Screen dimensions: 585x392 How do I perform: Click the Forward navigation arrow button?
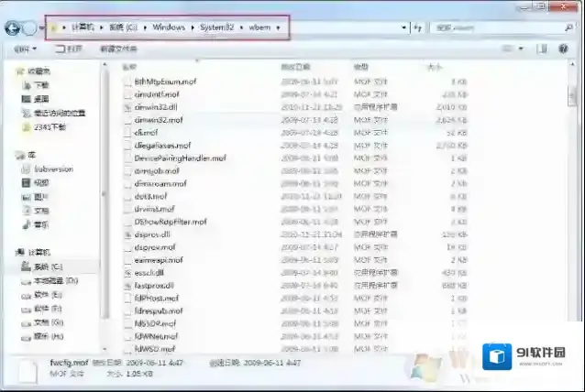pos(31,27)
